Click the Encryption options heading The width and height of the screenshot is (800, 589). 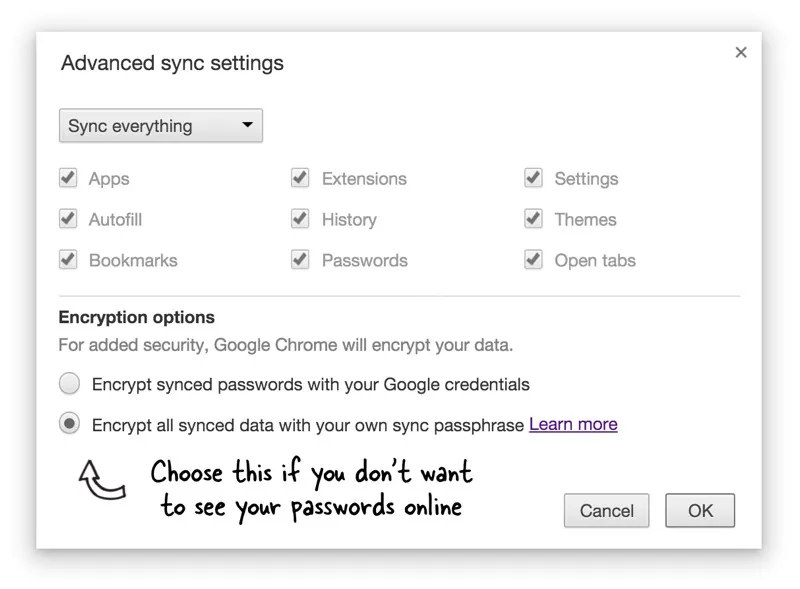tap(136, 317)
